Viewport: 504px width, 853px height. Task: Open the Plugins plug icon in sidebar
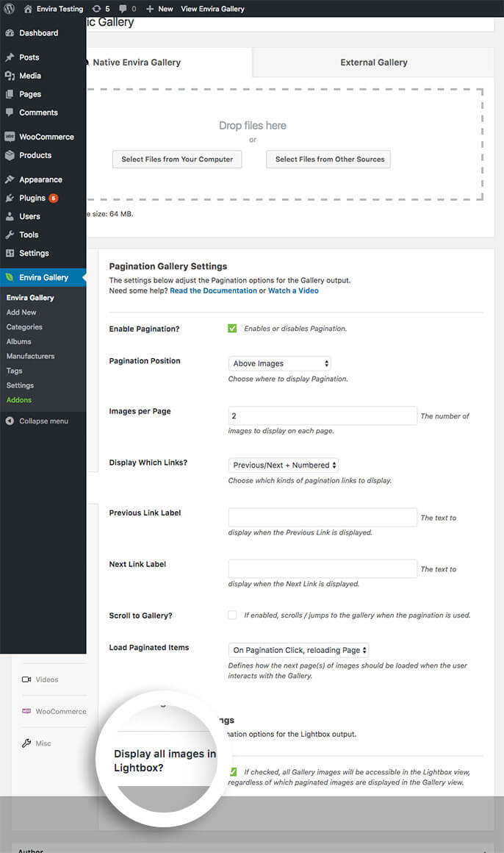click(10, 198)
